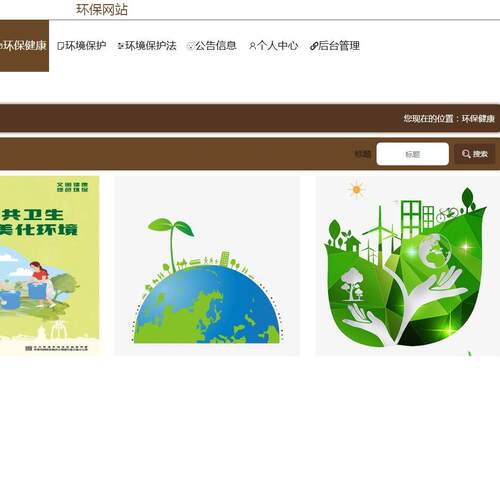The height and width of the screenshot is (500, 500).
Task: Open the green leaf with hands thumbnail
Action: point(408,266)
